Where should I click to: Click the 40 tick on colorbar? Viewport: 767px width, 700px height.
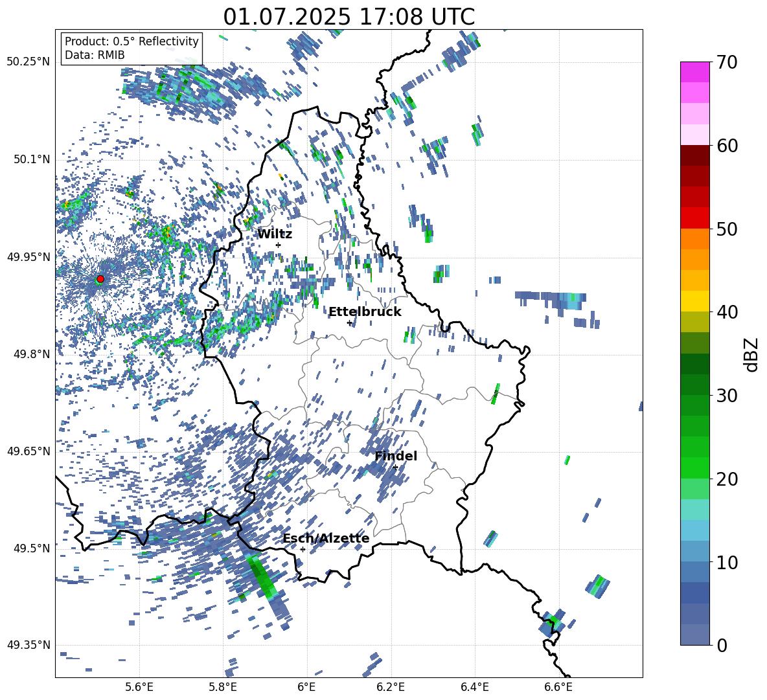tap(727, 312)
